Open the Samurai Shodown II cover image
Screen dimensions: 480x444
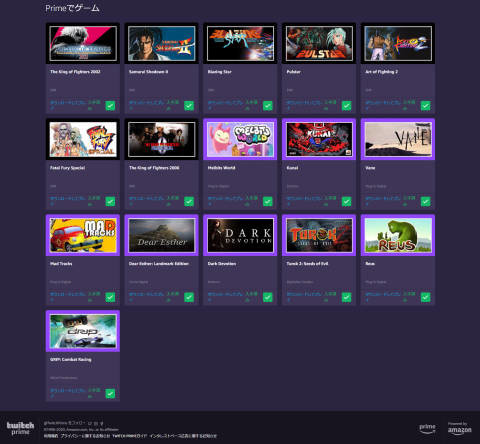(162, 43)
